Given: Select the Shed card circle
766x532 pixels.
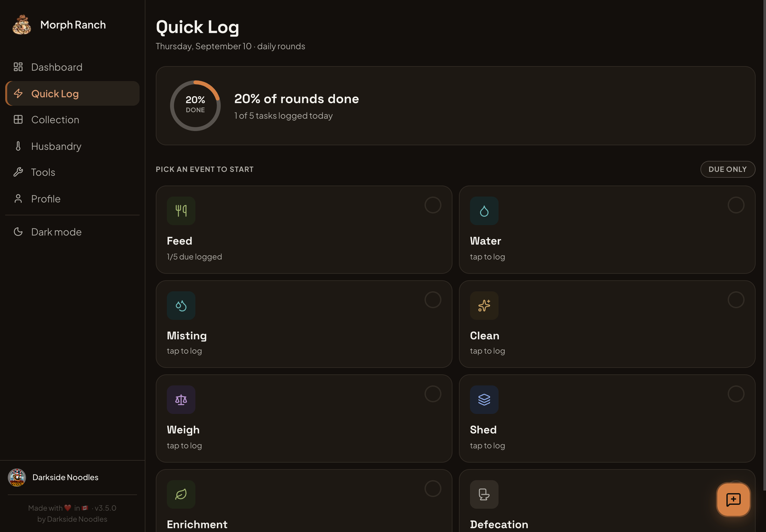Looking at the screenshot, I should coord(736,393).
